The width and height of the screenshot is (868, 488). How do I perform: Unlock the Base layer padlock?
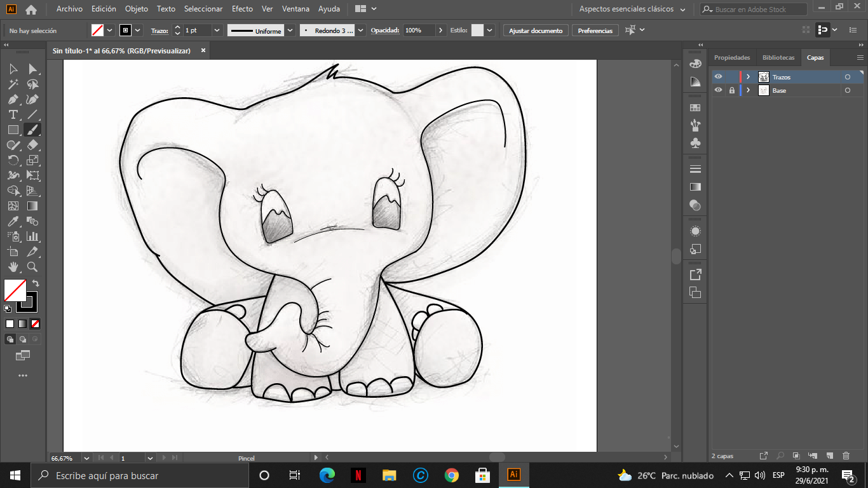click(x=732, y=90)
